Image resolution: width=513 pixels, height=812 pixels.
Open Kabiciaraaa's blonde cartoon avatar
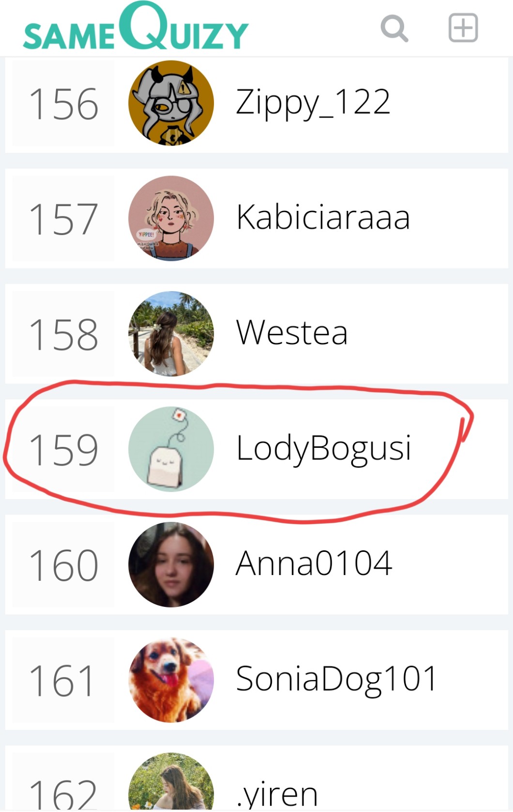[171, 218]
